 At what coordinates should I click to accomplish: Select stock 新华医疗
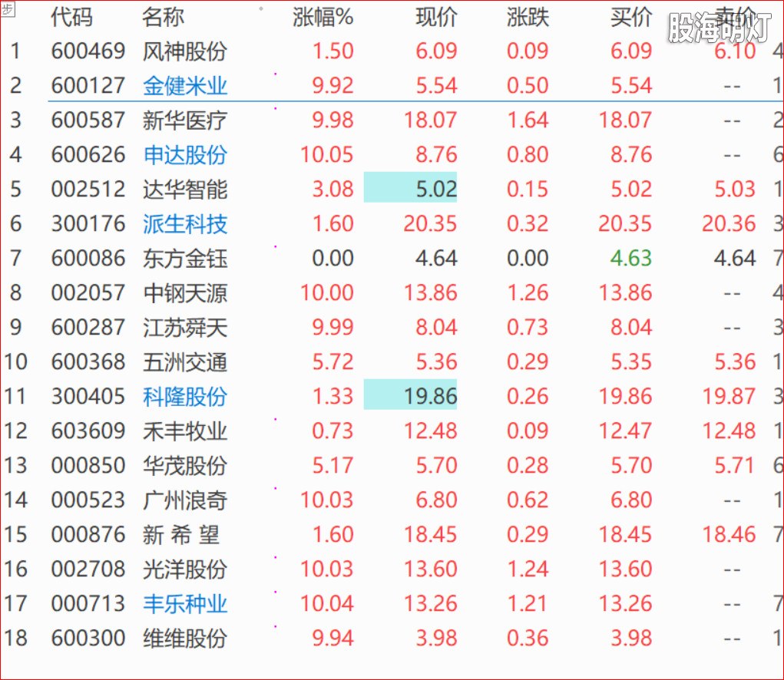click(x=185, y=120)
